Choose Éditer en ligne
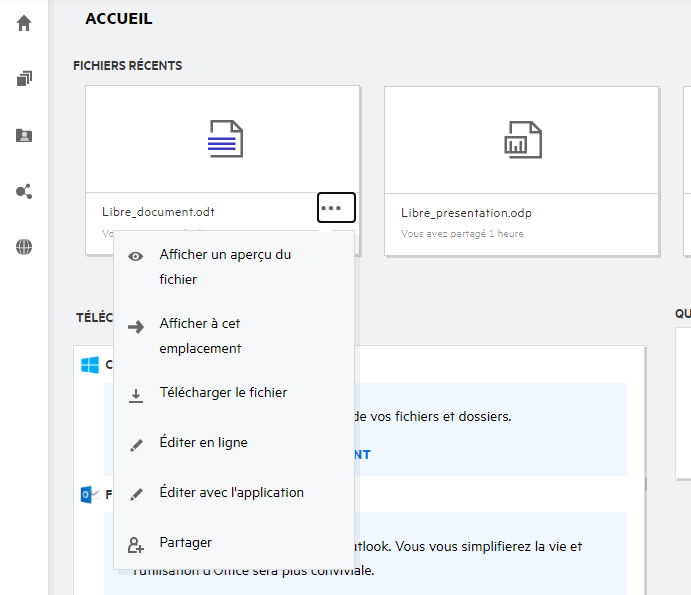 (234, 442)
